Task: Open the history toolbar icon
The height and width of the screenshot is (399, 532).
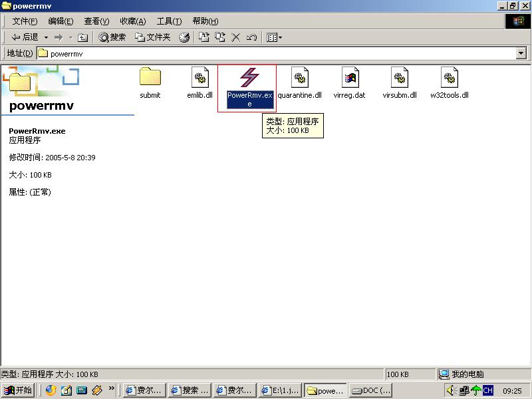Action: point(184,37)
